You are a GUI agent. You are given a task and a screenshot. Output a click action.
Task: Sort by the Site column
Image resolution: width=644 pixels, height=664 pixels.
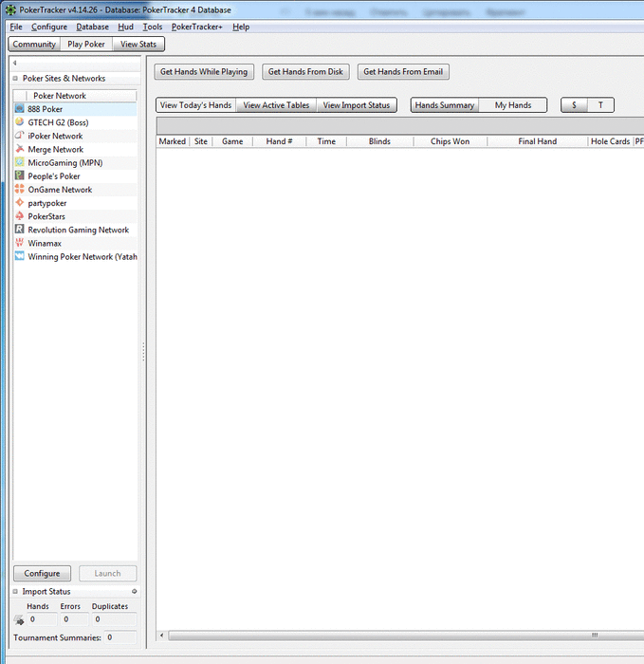point(201,141)
